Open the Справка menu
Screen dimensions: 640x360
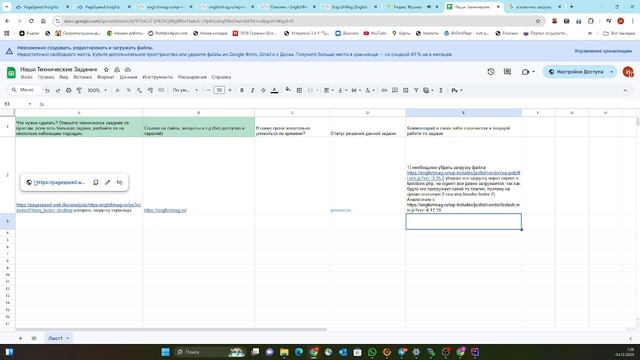pyautogui.click(x=221, y=77)
